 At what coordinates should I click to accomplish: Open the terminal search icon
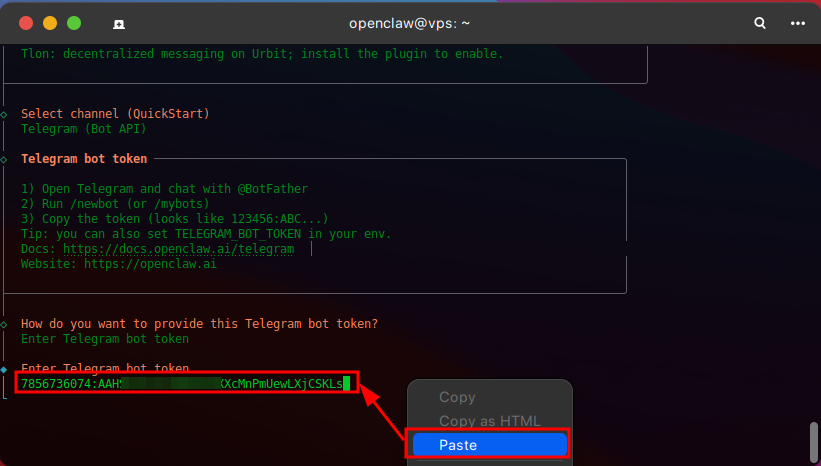click(760, 23)
